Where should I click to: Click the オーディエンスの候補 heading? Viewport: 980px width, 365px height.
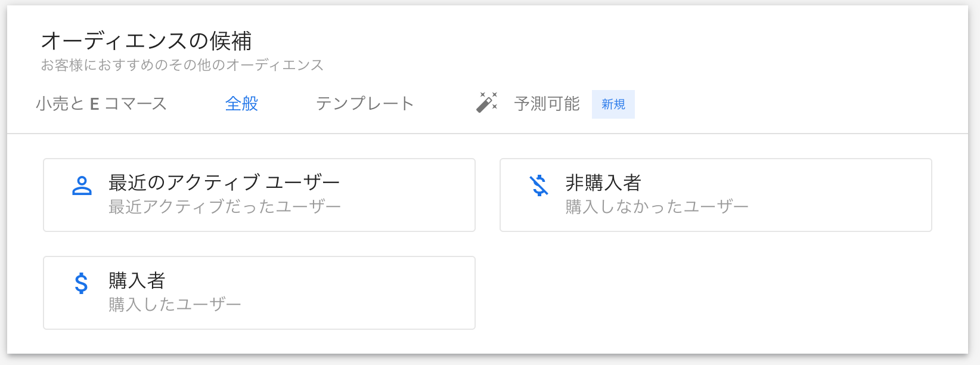[146, 41]
